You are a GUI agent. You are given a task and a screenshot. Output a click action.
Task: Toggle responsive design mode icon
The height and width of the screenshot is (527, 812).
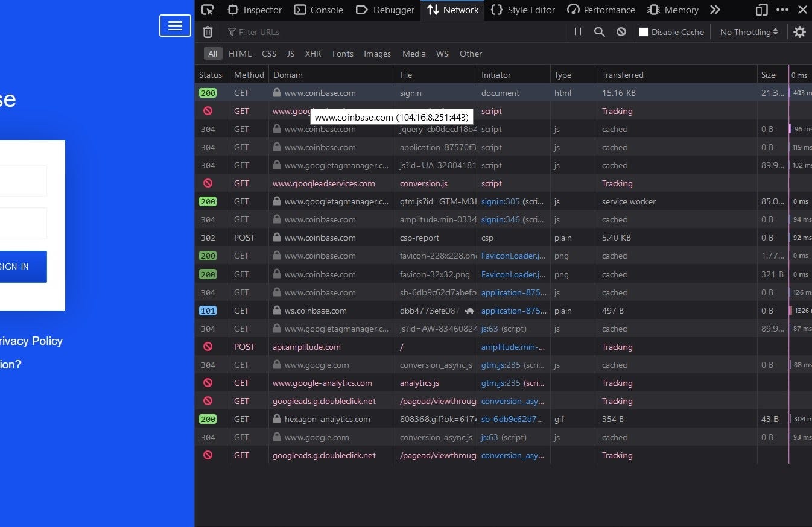coord(762,10)
